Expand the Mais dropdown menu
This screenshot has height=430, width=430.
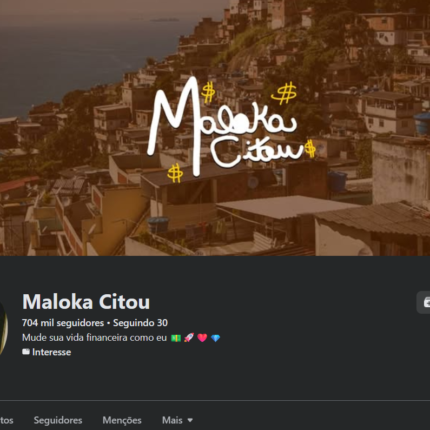pyautogui.click(x=177, y=420)
